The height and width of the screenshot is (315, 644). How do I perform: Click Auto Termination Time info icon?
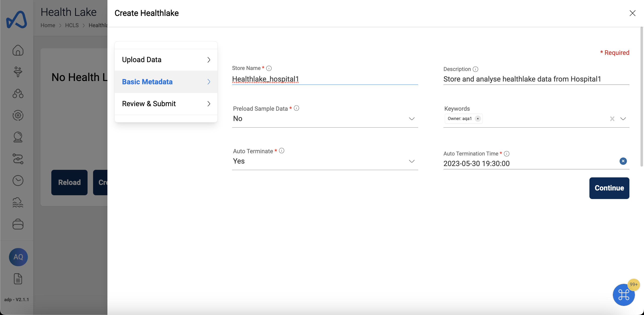pyautogui.click(x=507, y=153)
